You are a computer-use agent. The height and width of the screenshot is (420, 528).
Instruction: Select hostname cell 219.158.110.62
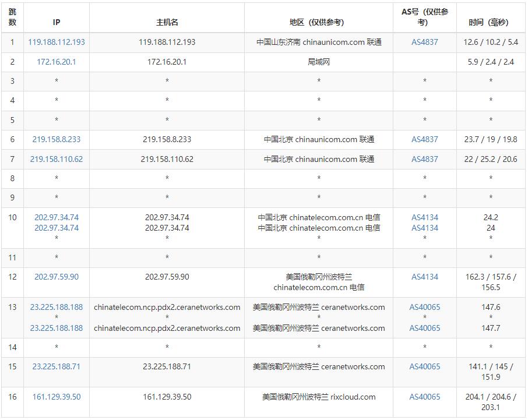coord(167,159)
